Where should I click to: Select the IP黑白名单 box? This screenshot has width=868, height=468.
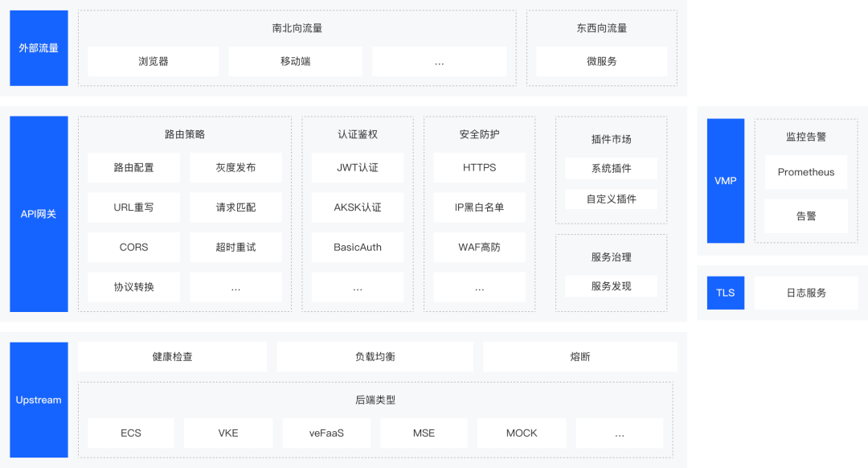click(479, 207)
